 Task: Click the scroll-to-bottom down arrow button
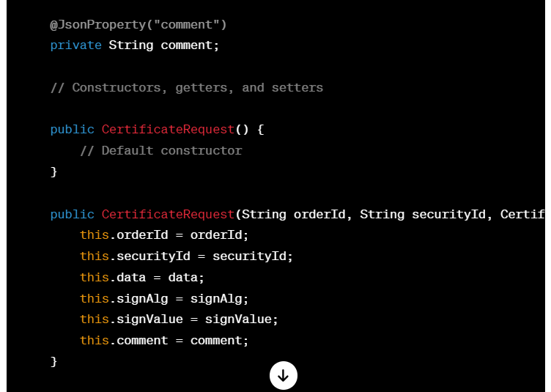click(284, 375)
